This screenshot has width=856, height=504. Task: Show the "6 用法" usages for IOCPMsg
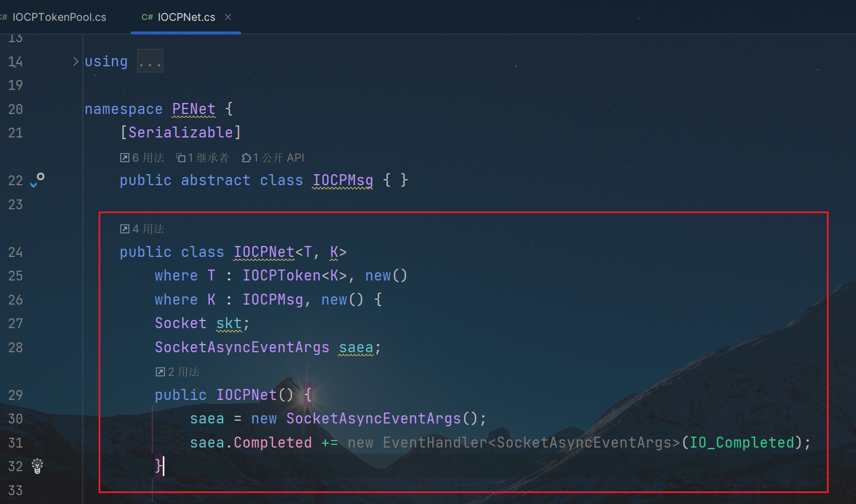point(142,158)
